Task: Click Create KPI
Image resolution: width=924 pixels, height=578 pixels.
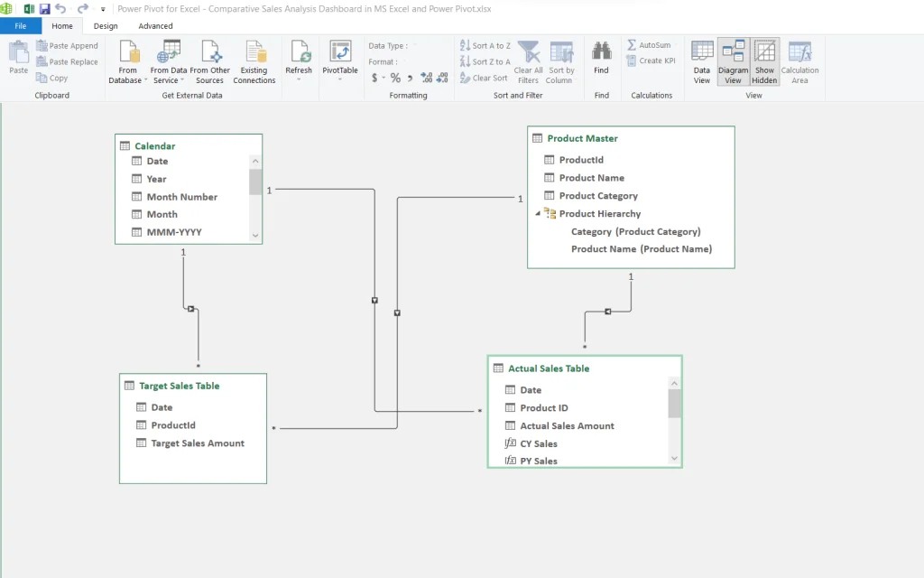Action: (x=651, y=61)
